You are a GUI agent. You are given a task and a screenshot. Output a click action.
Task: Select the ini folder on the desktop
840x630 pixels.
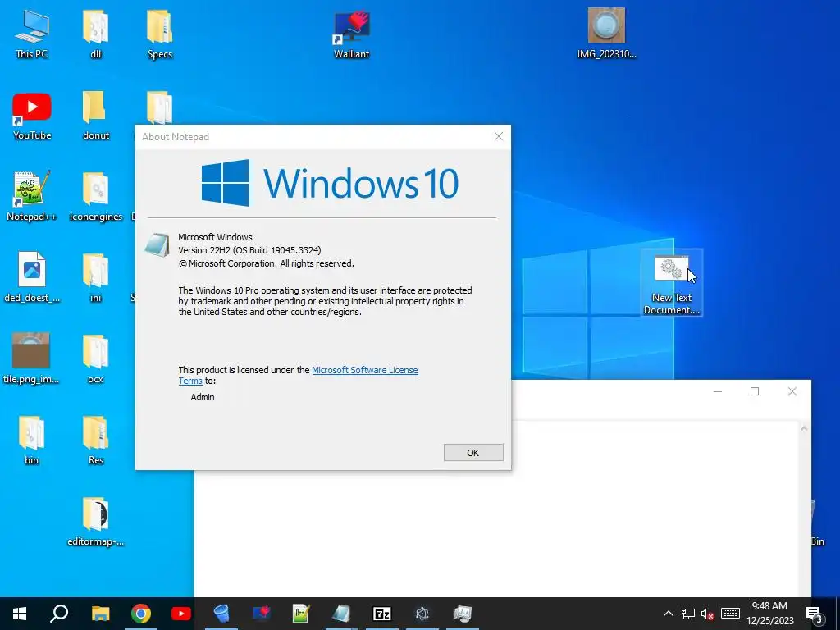pos(96,278)
